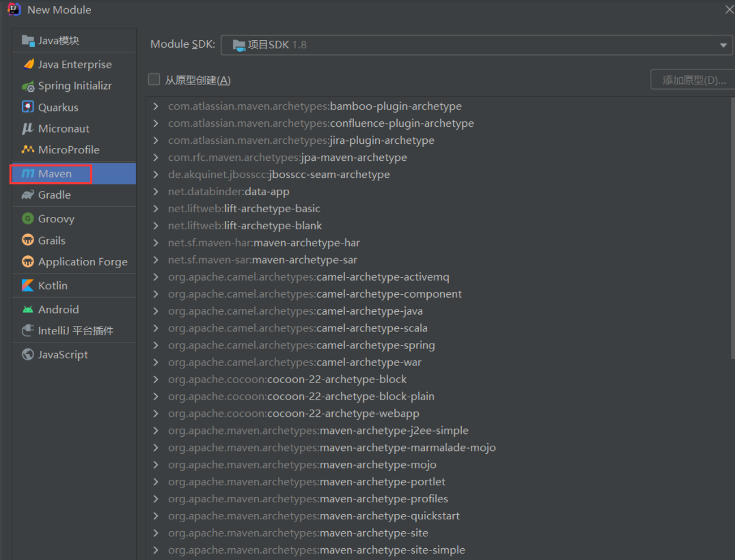Choose Groovy module type label
The image size is (735, 560).
(57, 219)
